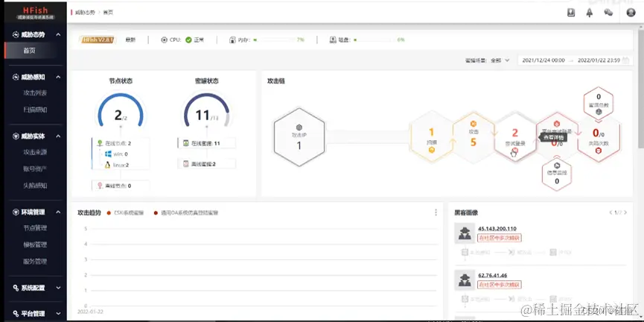
Task: Click the page vertical scrollbar
Action: coord(641,89)
